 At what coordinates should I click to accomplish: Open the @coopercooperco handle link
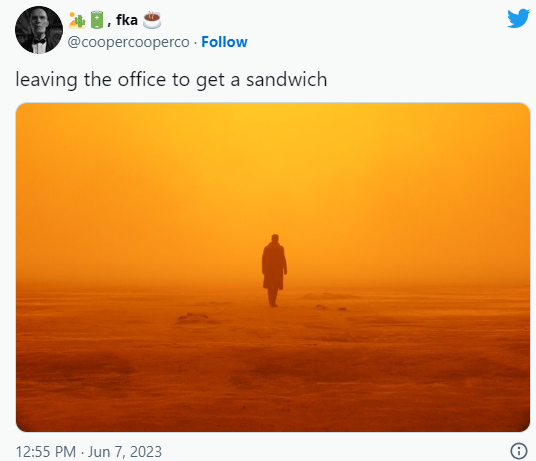click(128, 42)
